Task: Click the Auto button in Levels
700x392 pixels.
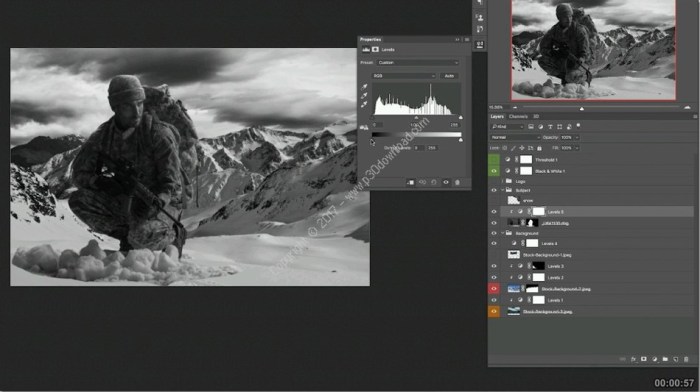Action: pyautogui.click(x=449, y=76)
